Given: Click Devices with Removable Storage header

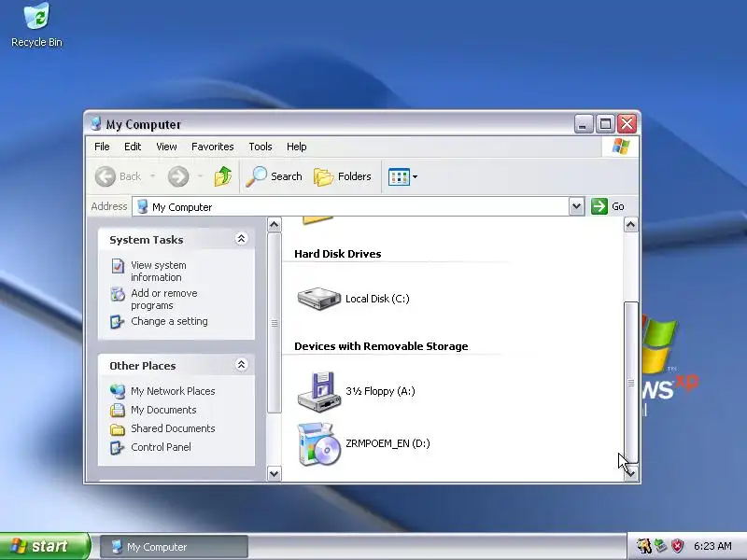Looking at the screenshot, I should click(381, 346).
